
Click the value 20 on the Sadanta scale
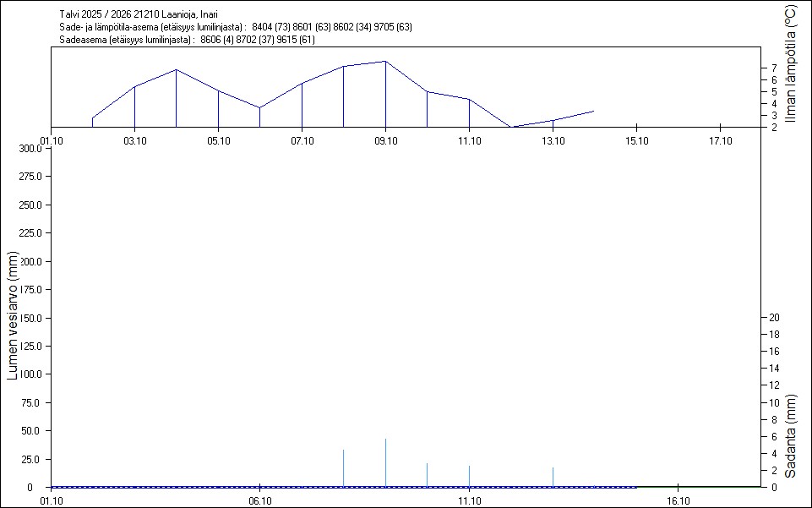tap(772, 318)
